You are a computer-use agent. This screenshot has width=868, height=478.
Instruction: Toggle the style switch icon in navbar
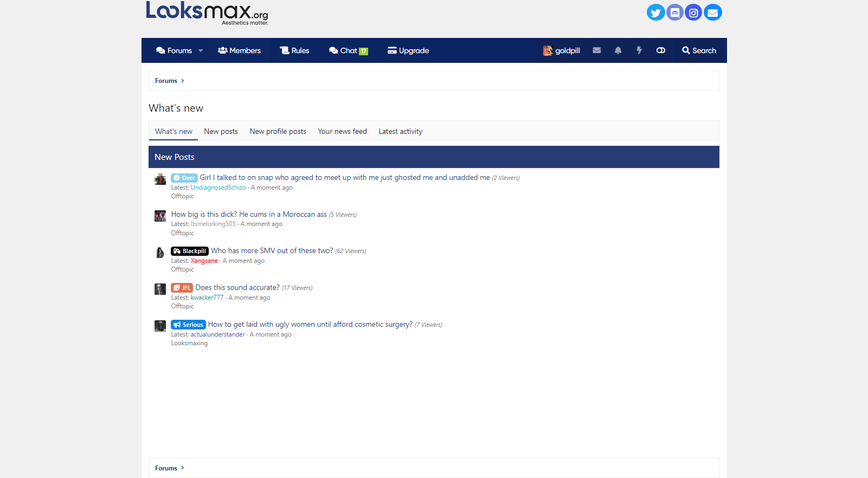[661, 50]
